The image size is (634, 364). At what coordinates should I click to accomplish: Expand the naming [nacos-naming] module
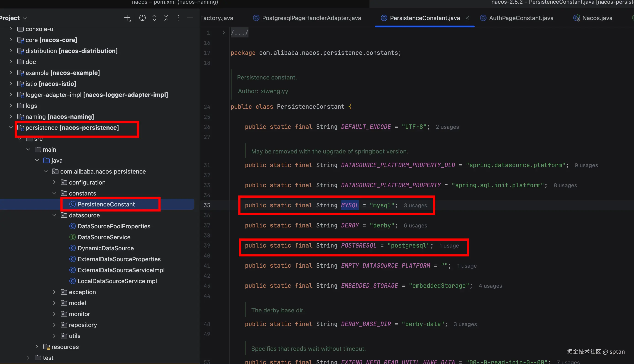coord(11,116)
